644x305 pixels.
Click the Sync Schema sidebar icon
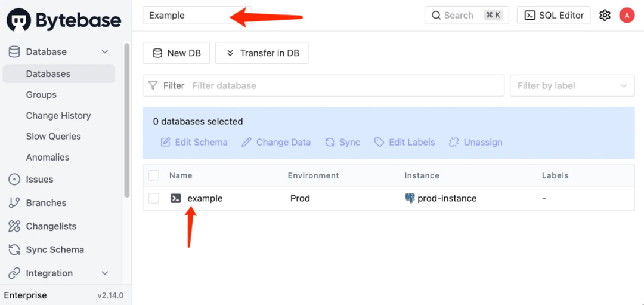tap(14, 249)
